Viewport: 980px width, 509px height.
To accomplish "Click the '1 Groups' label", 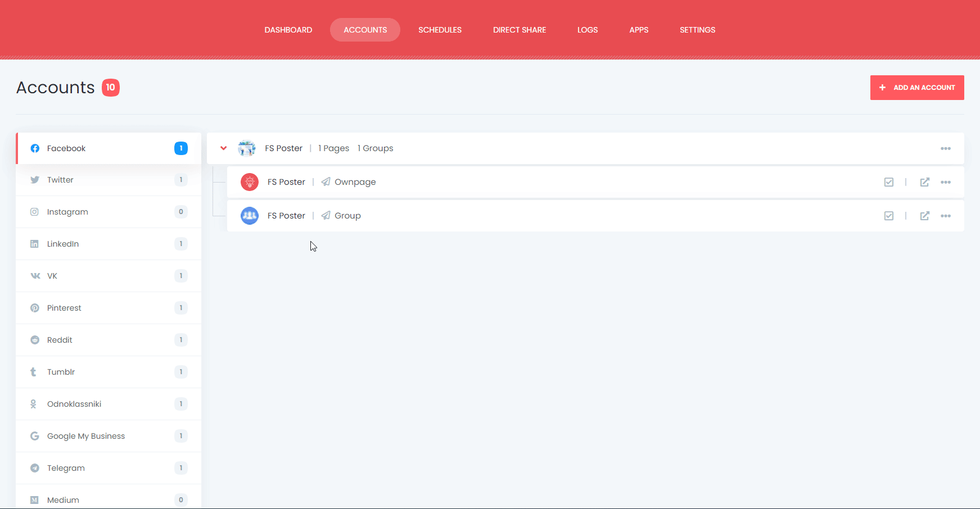I will tap(375, 148).
